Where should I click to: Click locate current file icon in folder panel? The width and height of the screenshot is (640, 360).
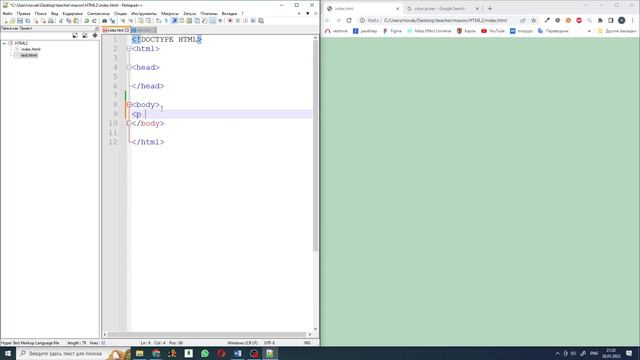point(95,36)
